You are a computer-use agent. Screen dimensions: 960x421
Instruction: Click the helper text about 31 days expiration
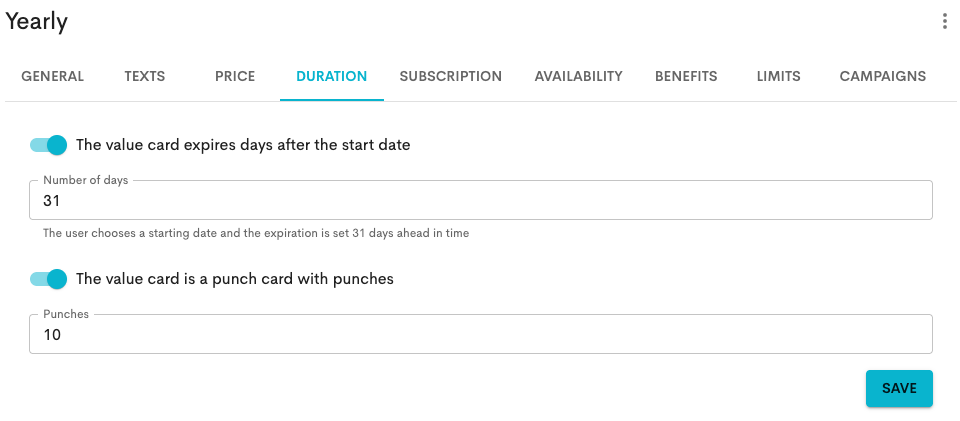[256, 233]
